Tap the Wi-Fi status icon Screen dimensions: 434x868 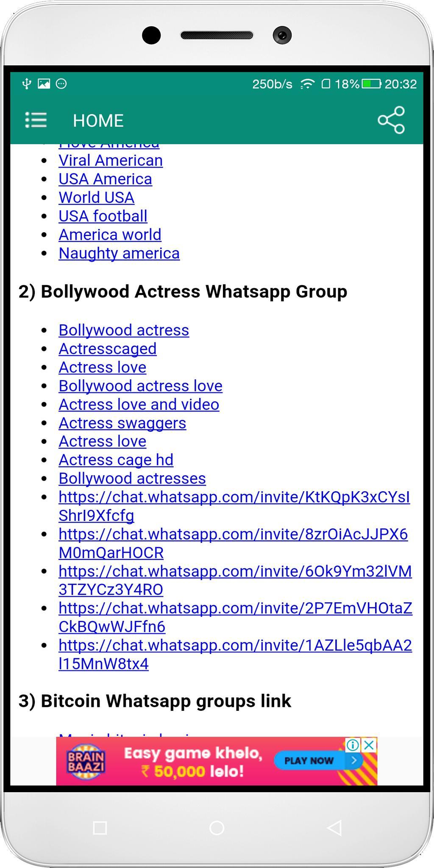point(307,84)
